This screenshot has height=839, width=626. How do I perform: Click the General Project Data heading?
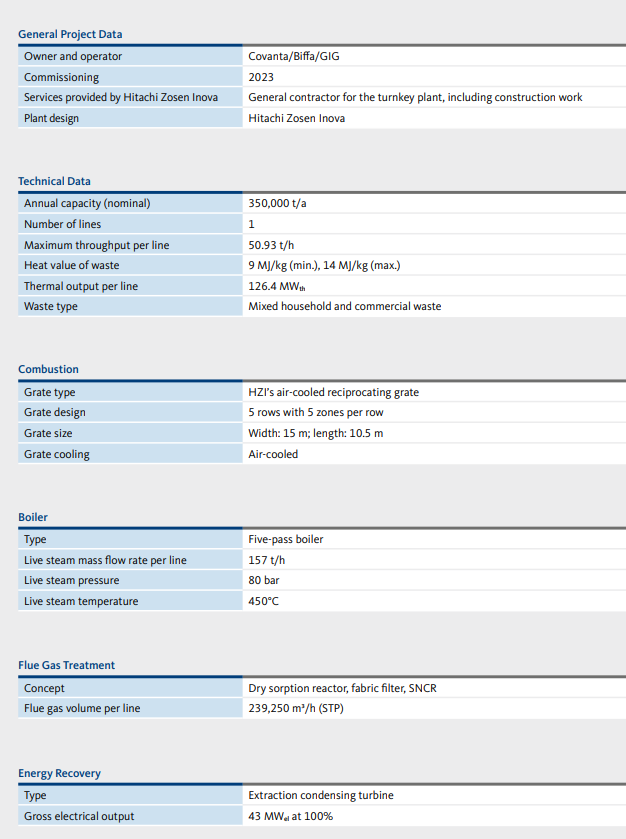coord(70,34)
